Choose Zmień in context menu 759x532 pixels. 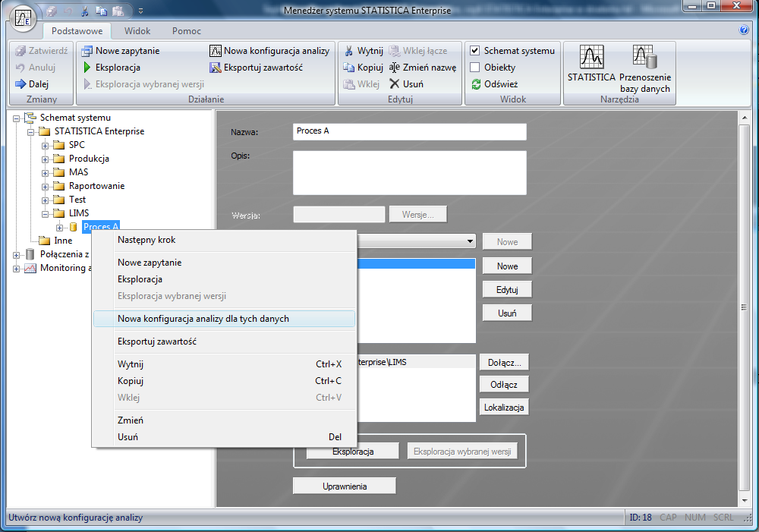click(224, 420)
